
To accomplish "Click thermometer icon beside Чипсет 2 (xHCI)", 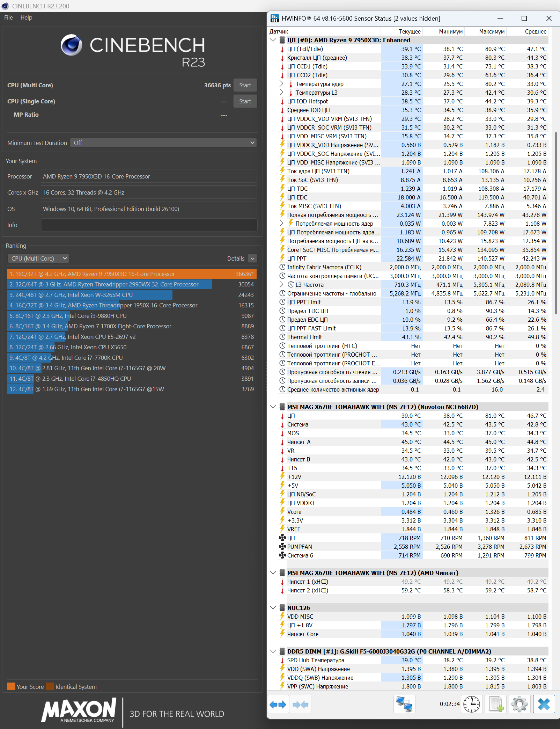I will [x=282, y=590].
